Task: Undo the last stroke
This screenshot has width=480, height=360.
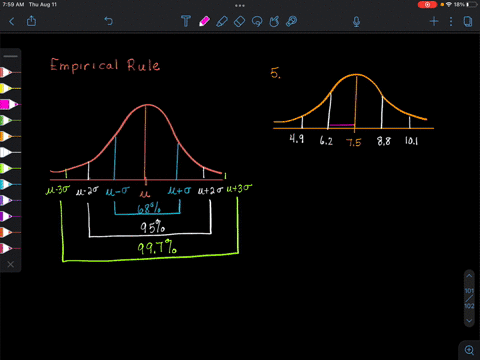Action: [109, 21]
